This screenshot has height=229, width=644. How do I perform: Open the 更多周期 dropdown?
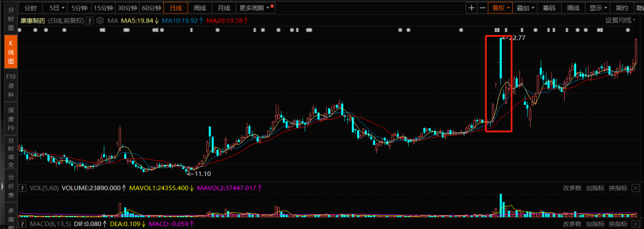click(x=256, y=8)
